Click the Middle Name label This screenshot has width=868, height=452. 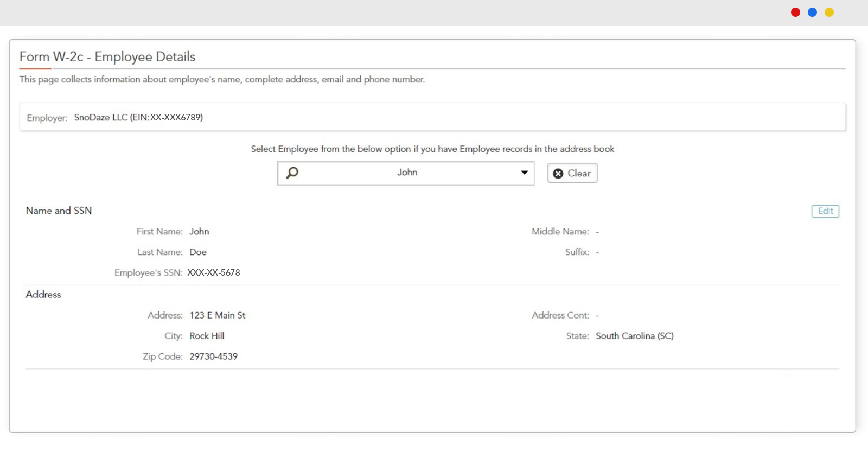click(560, 232)
